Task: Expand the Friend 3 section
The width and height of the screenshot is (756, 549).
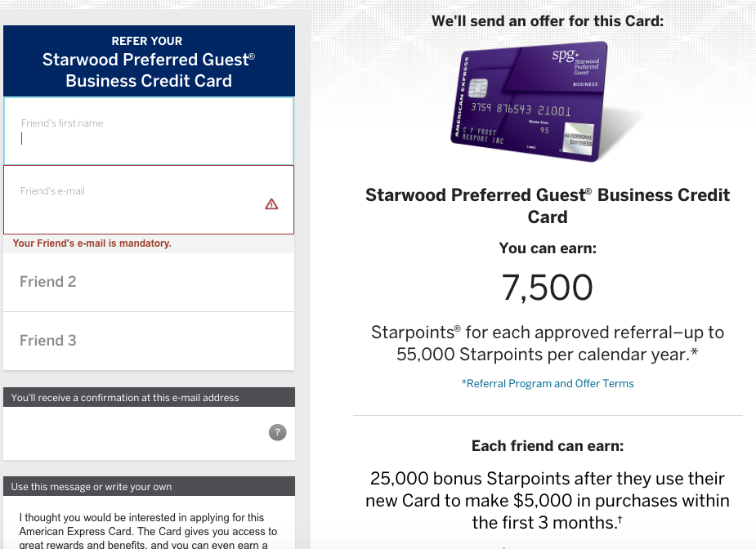Action: [x=149, y=341]
